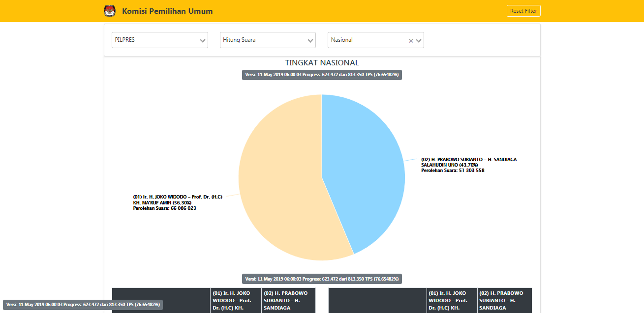The image size is (644, 313).
Task: Open the Nasional region dropdown arrow
Action: 419,41
